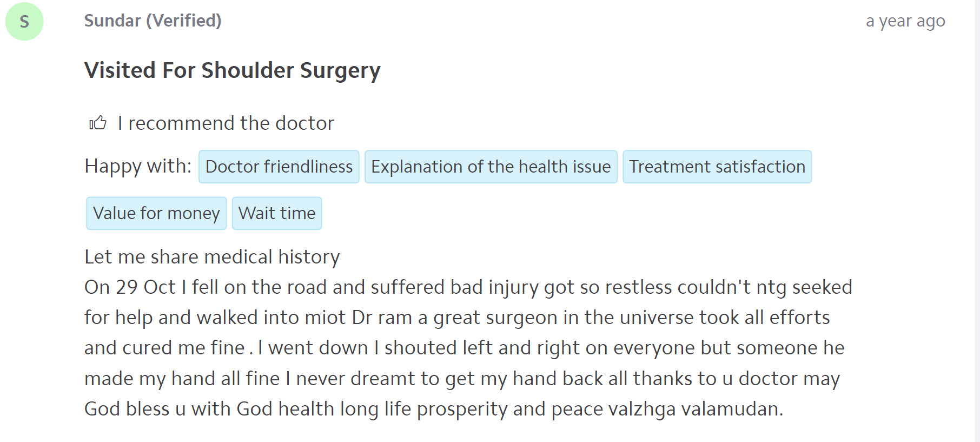Click the review line starting 'God bless u'
Viewport: 980px width, 442px height.
tap(434, 409)
